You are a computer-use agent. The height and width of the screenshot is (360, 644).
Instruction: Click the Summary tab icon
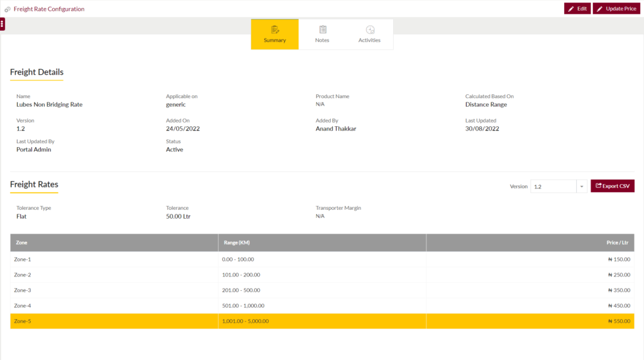tap(275, 30)
